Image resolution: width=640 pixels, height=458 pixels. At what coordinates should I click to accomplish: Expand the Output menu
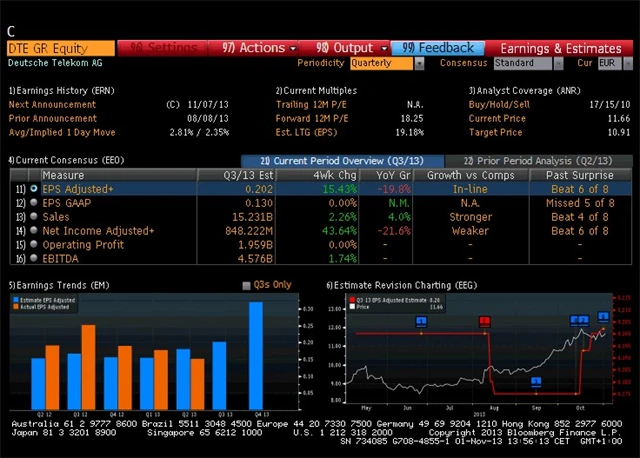coord(345,48)
